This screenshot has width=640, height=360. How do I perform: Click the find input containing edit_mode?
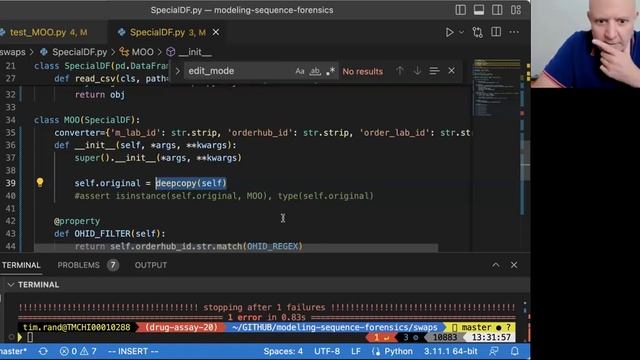(x=239, y=71)
